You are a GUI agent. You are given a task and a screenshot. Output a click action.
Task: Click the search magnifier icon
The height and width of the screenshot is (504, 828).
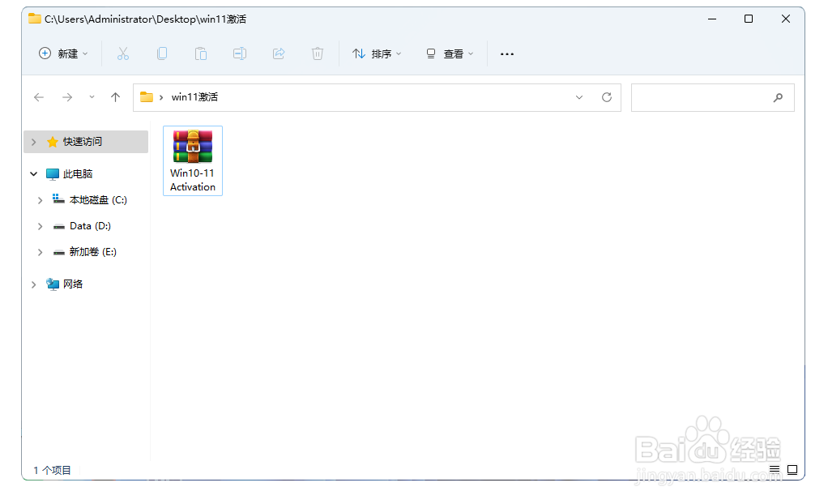tap(778, 97)
